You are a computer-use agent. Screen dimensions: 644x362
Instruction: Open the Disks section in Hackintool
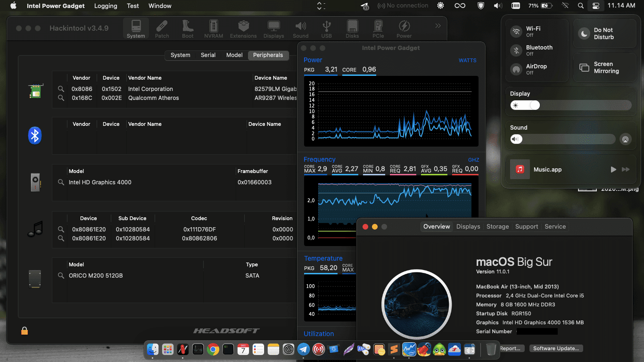352,29
